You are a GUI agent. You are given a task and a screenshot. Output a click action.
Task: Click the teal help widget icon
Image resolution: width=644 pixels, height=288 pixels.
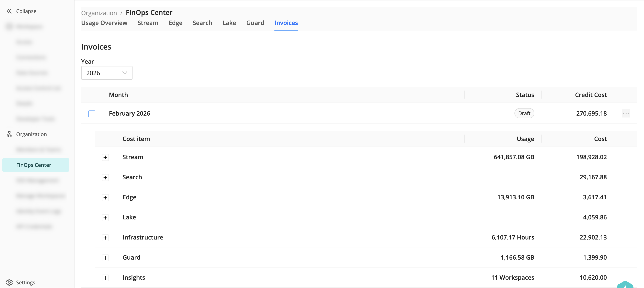(625, 285)
